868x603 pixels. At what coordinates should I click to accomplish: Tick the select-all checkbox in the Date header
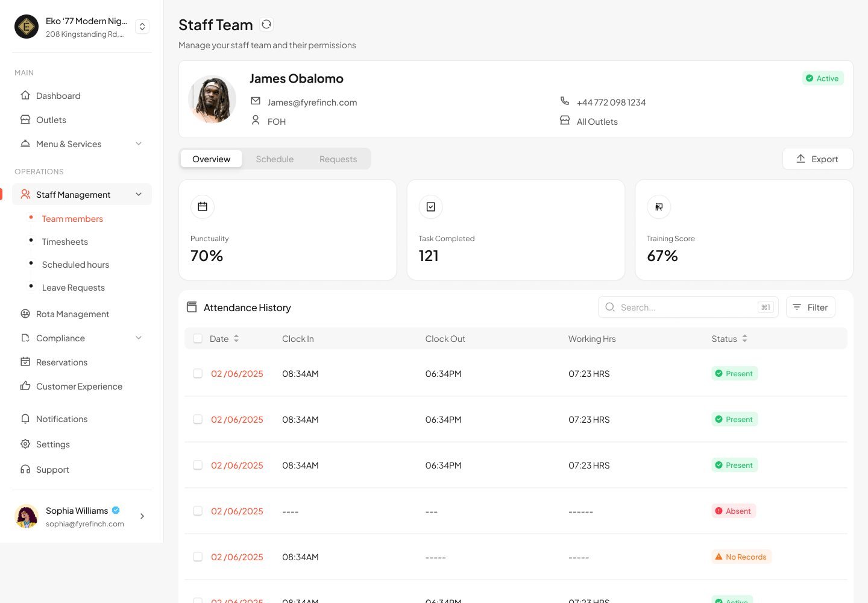pos(198,338)
